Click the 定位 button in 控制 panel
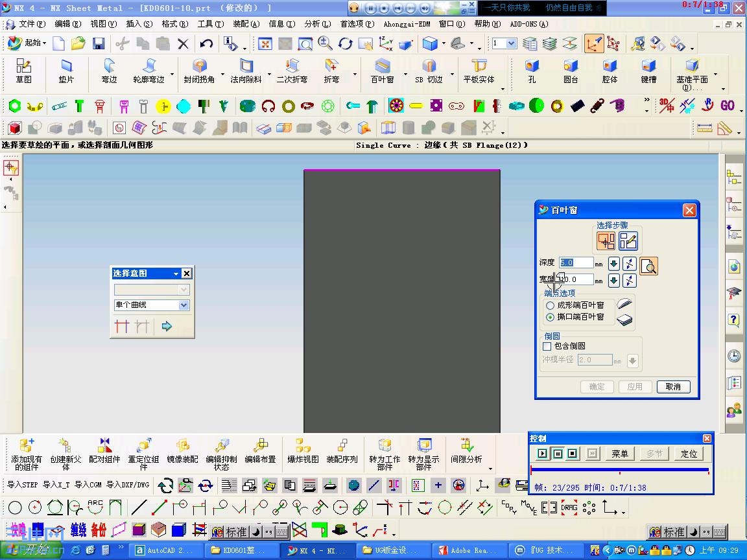 689,454
